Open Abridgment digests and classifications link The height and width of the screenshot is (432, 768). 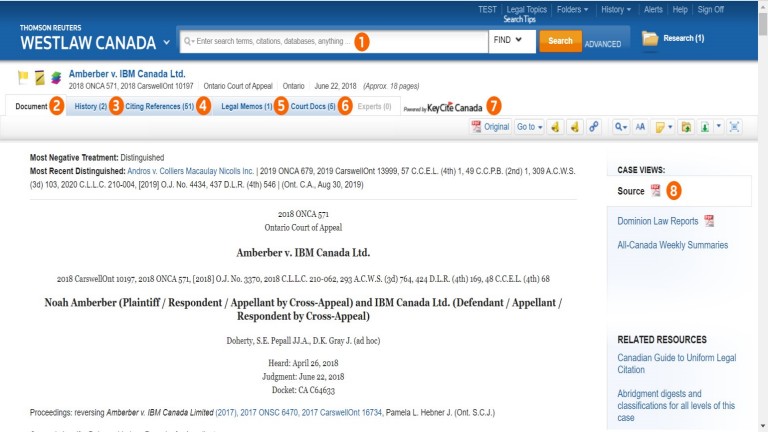click(676, 406)
